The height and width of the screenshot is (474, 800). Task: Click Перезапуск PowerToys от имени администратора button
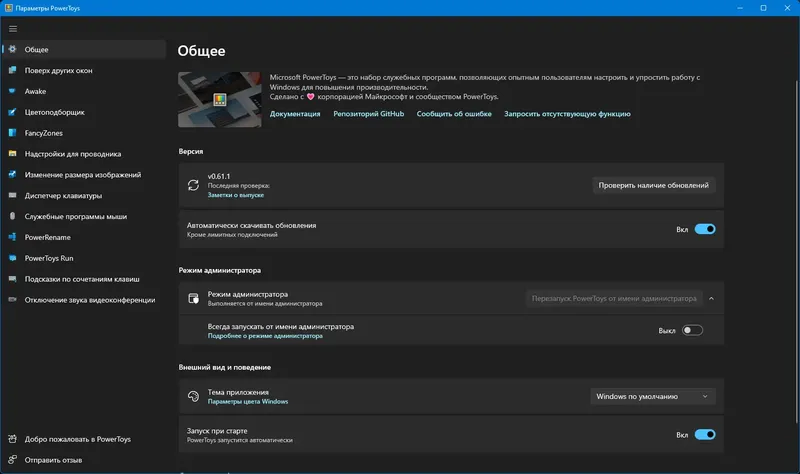click(614, 298)
